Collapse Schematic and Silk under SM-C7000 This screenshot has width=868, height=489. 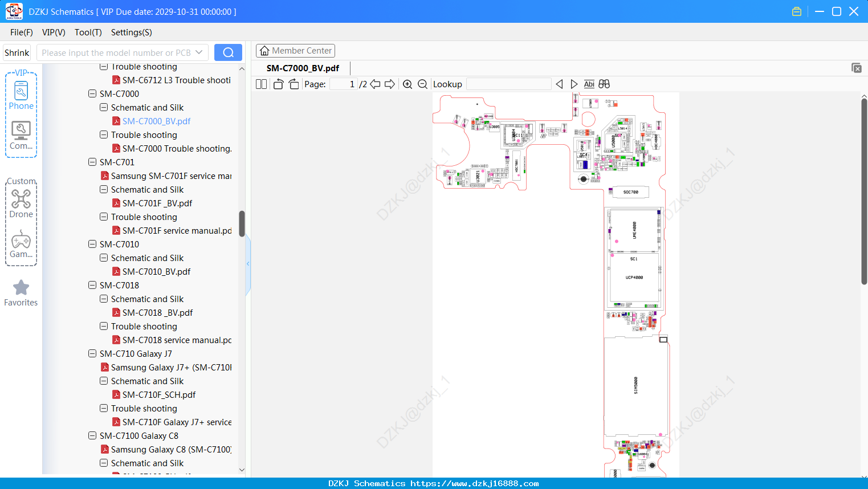point(104,107)
